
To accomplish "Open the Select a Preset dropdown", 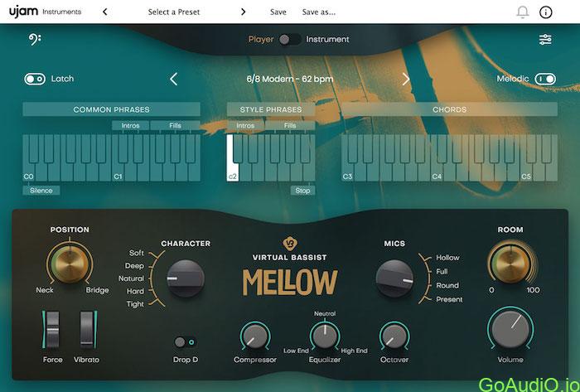I will tap(174, 12).
